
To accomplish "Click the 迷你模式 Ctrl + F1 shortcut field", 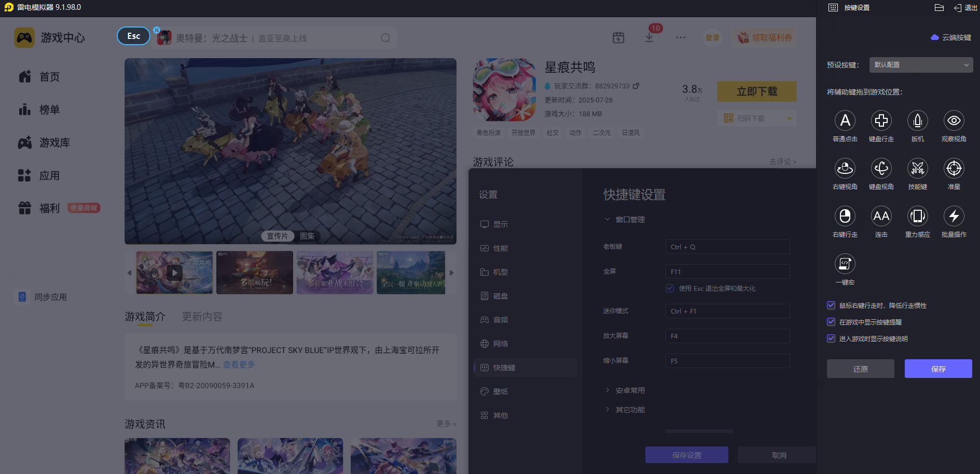I will click(x=727, y=311).
